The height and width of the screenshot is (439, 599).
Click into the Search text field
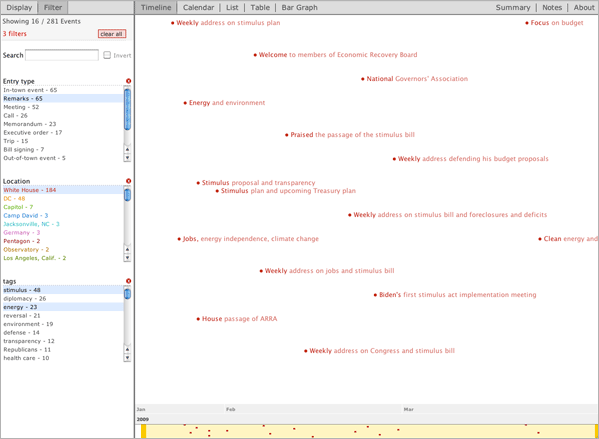[x=62, y=55]
